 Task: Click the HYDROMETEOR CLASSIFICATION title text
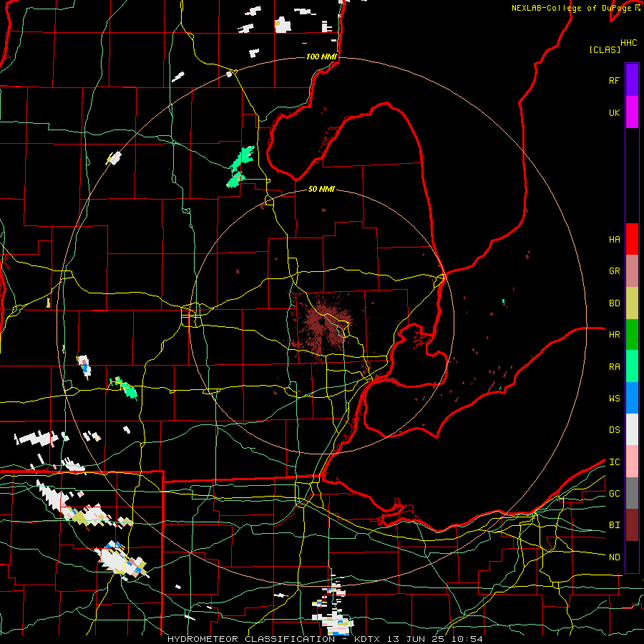(x=251, y=639)
